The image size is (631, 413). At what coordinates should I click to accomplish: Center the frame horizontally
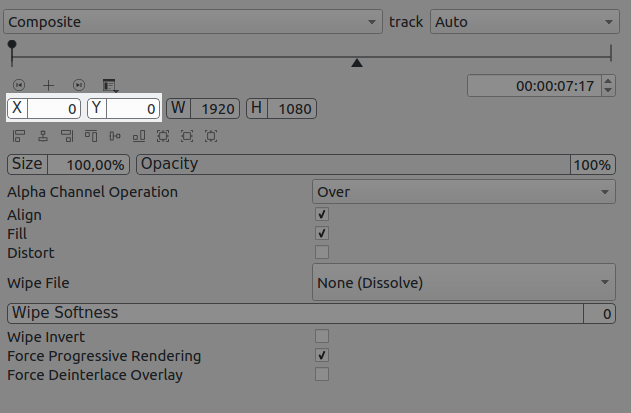(x=43, y=136)
